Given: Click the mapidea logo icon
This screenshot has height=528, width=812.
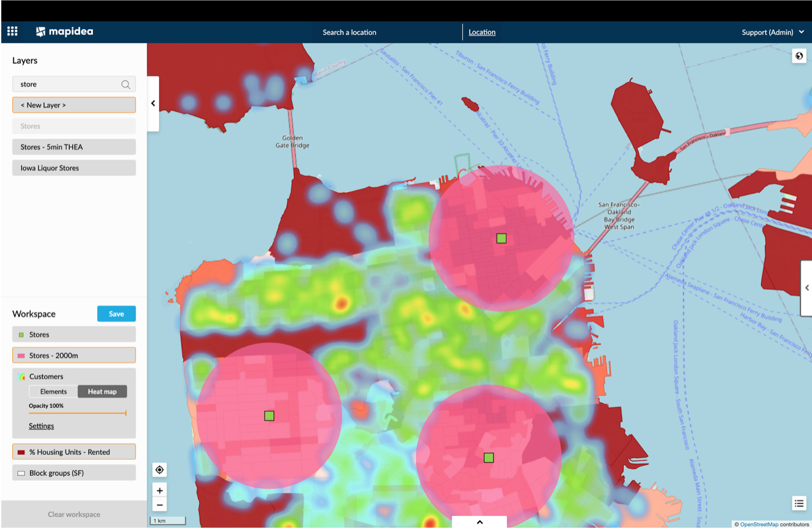Looking at the screenshot, I should (40, 30).
